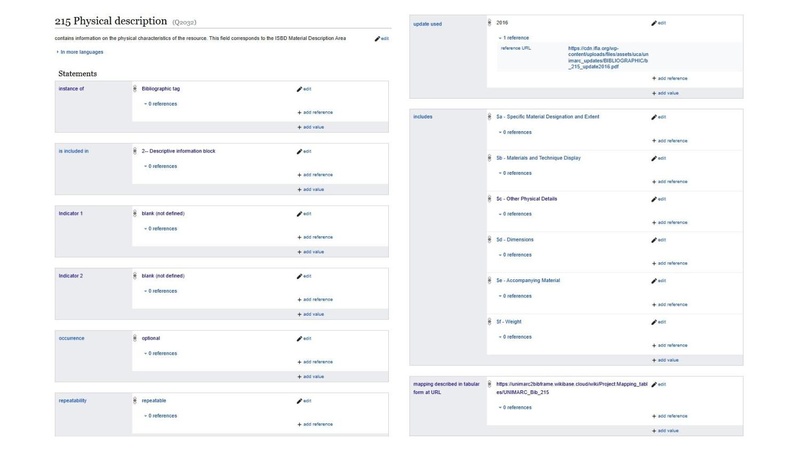Open the reference URL property
Screen dimensions: 800x450
(x=516, y=48)
